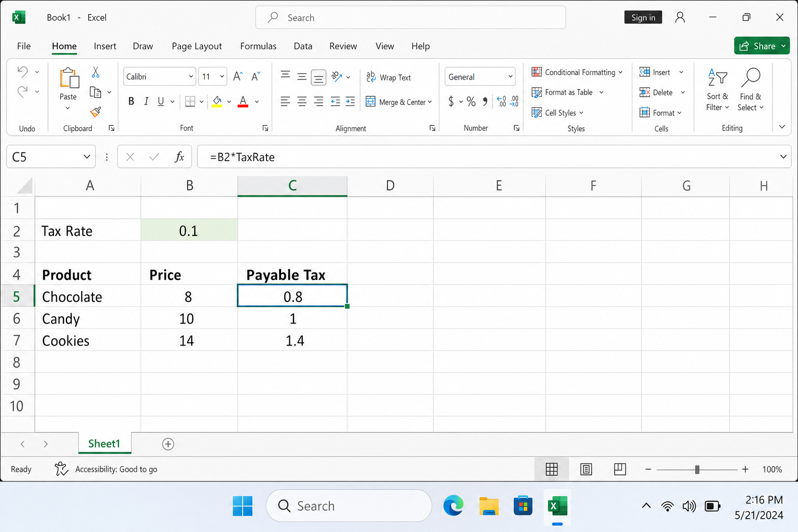Confirm formula with the checkmark icon
The height and width of the screenshot is (532, 798).
pos(154,157)
